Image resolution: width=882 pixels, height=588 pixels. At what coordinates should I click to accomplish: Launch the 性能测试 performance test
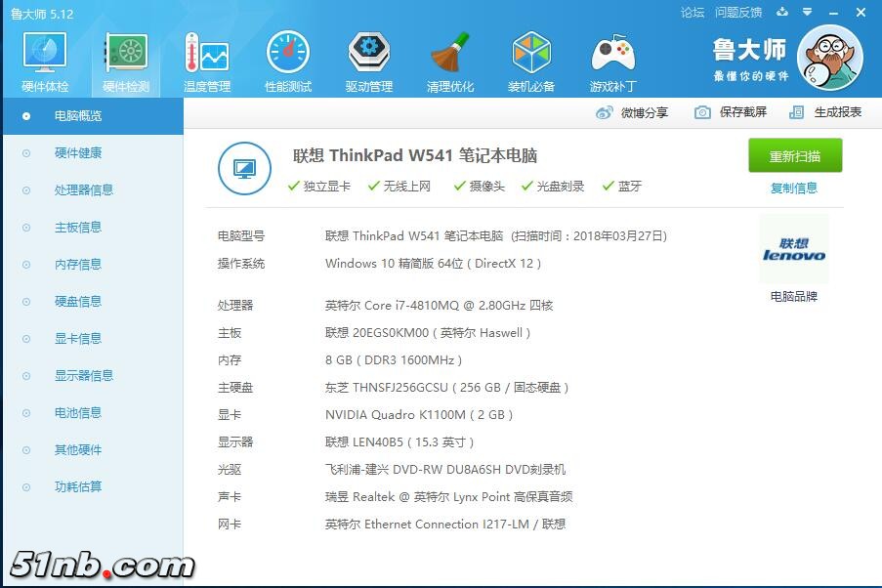tap(287, 59)
